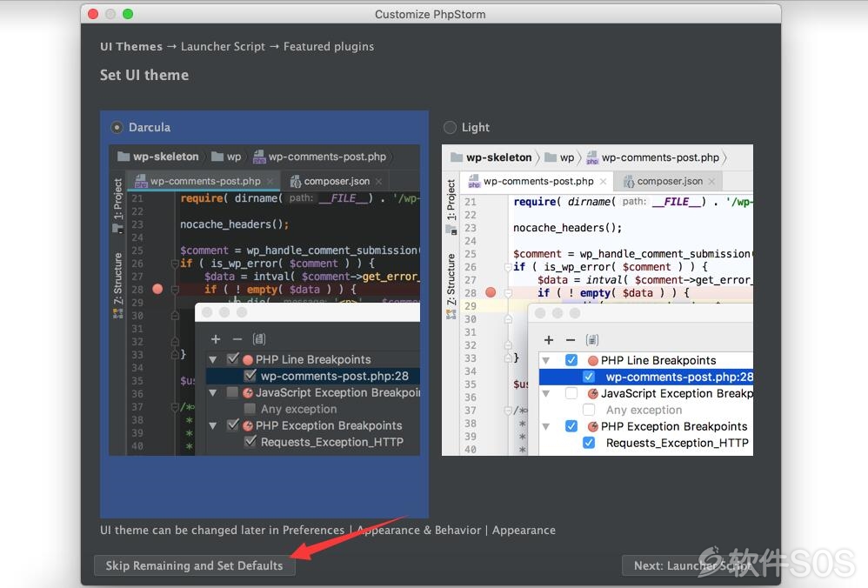Click UI Themes in the step breadcrumb
Screen dimensions: 868x588
click(x=131, y=46)
